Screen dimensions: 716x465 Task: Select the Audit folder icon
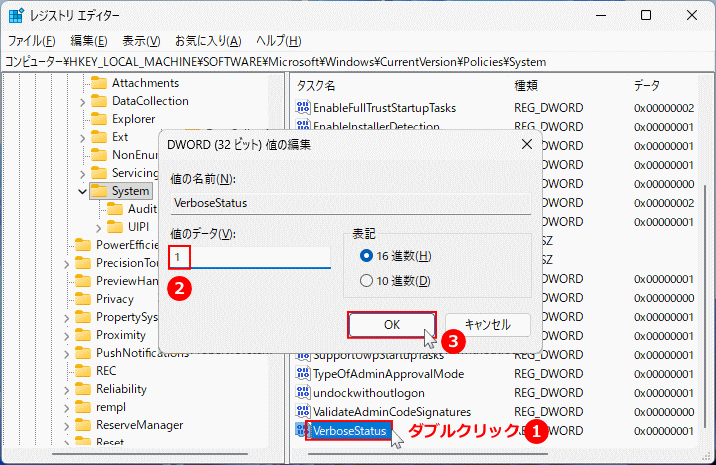115,209
